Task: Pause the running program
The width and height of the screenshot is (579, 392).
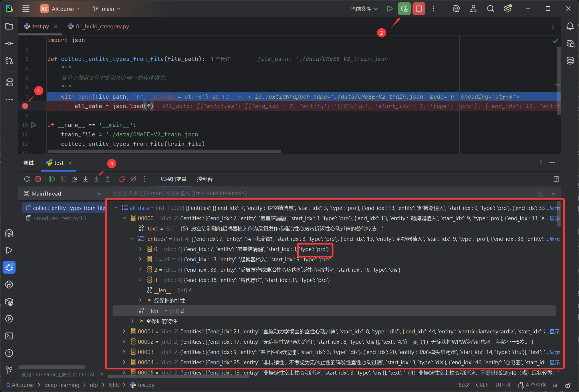Action: point(63,179)
